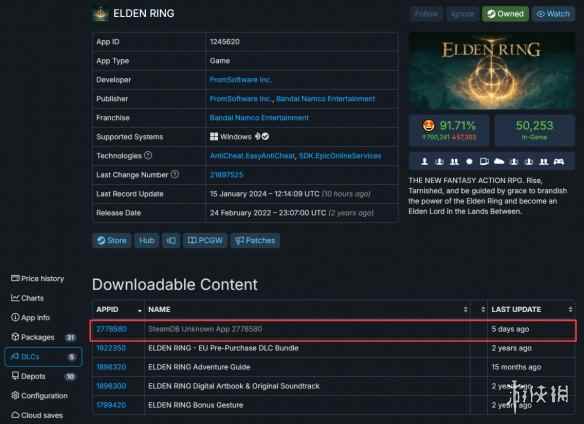Click the Technologies info help icon
The width and height of the screenshot is (584, 424).
point(148,155)
